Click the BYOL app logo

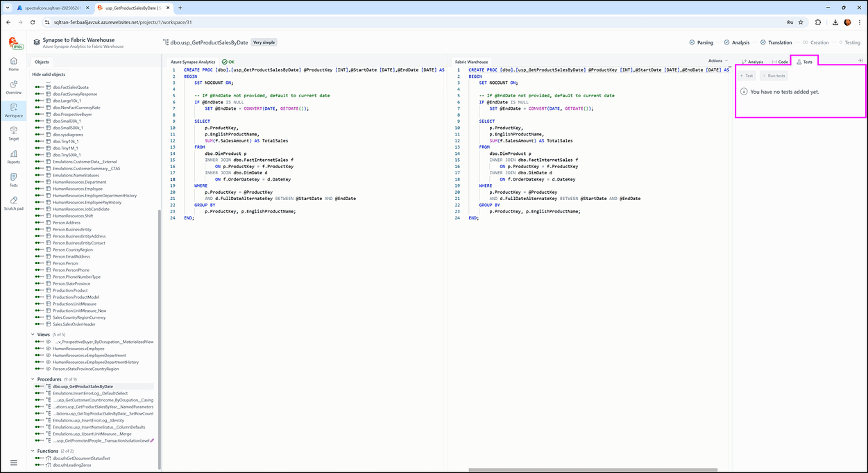click(x=15, y=43)
